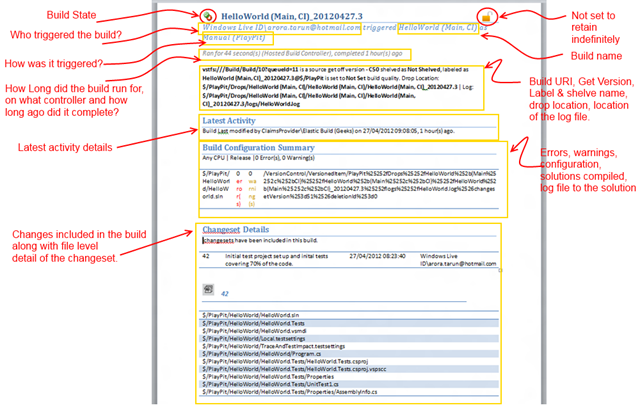Select the HelloWorld.Tests/Properties folder row
The width and height of the screenshot is (640, 405).
coord(349,376)
